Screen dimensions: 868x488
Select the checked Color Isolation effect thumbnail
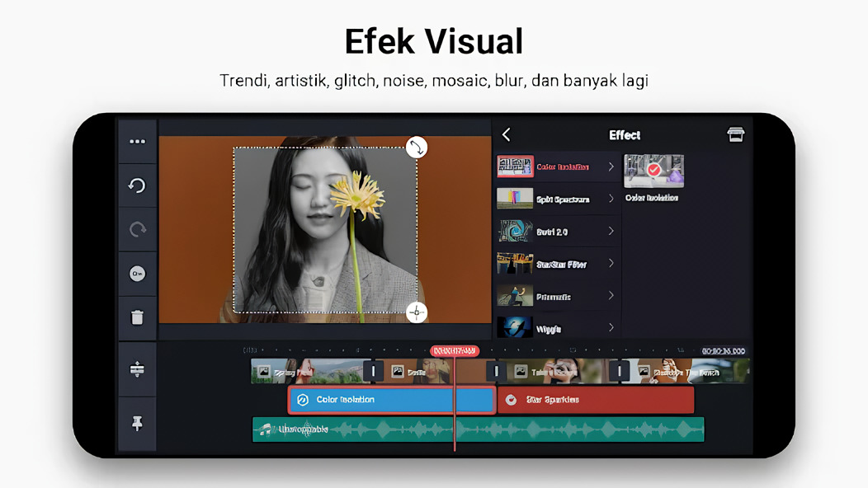(653, 171)
